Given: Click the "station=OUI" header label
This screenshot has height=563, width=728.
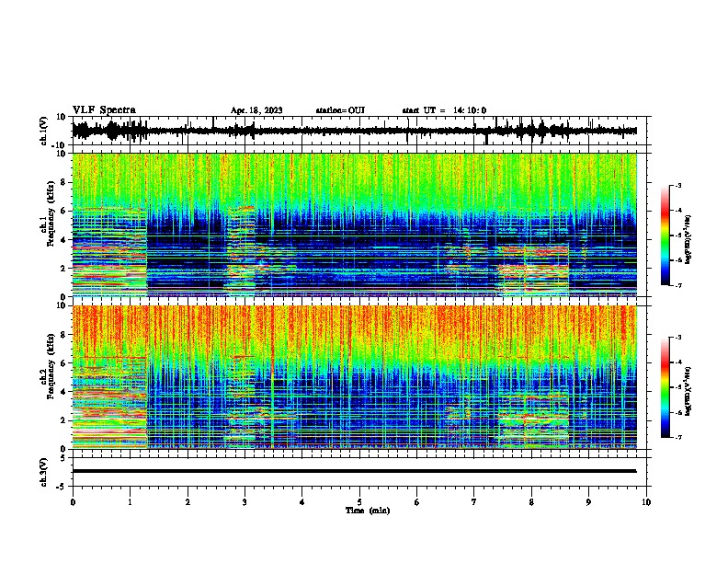Looking at the screenshot, I should click(x=340, y=110).
